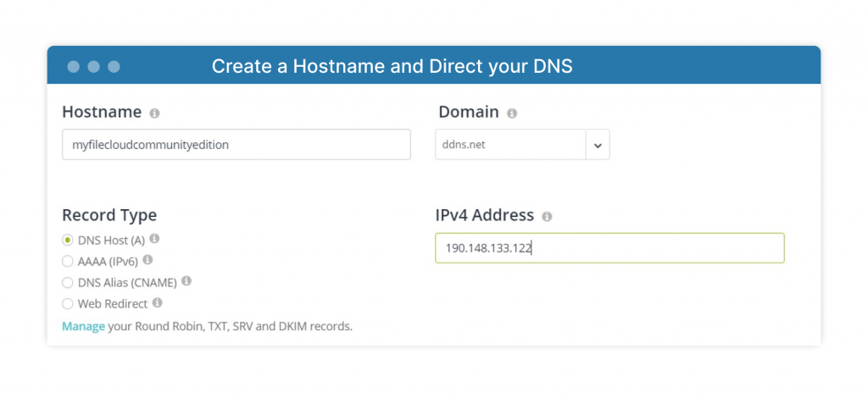Click info icon beside AAAA (IPv6)
This screenshot has height=404, width=868.
click(147, 259)
